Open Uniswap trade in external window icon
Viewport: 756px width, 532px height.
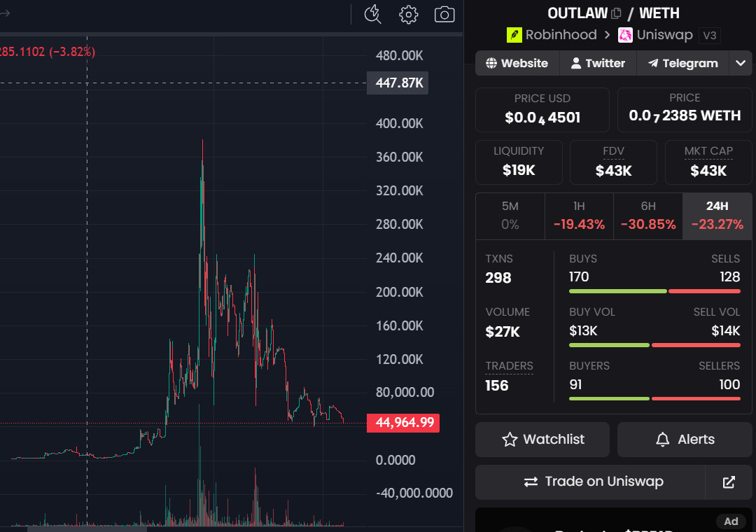click(729, 482)
